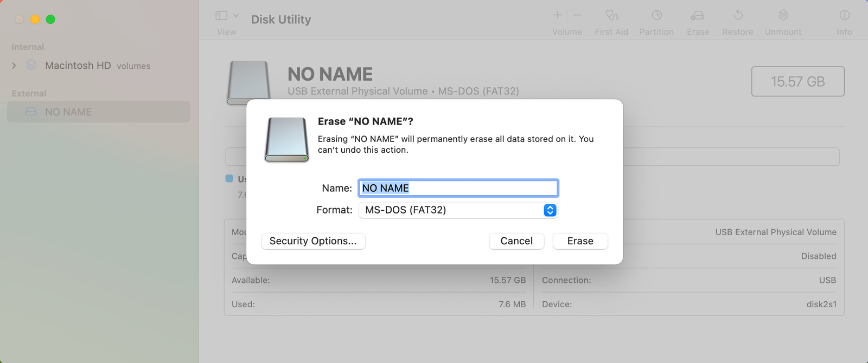Click the USB connection value
The width and height of the screenshot is (868, 363).
coord(827,280)
